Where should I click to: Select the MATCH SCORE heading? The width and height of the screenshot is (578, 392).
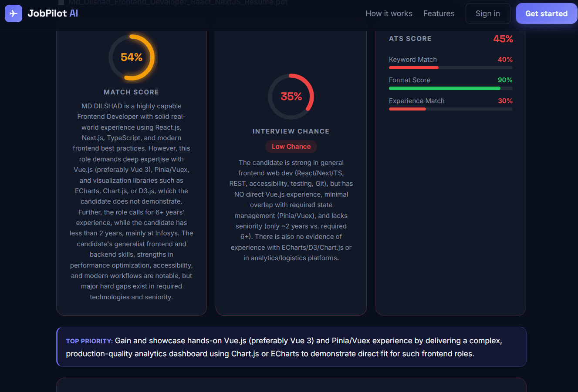[131, 92]
